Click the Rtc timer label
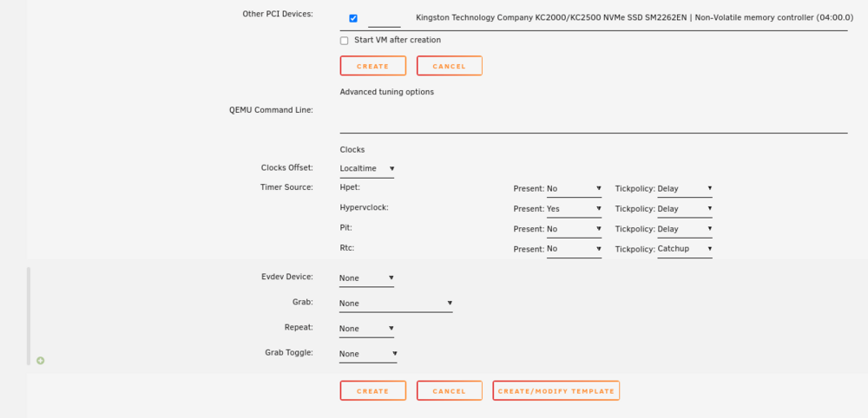 point(347,248)
